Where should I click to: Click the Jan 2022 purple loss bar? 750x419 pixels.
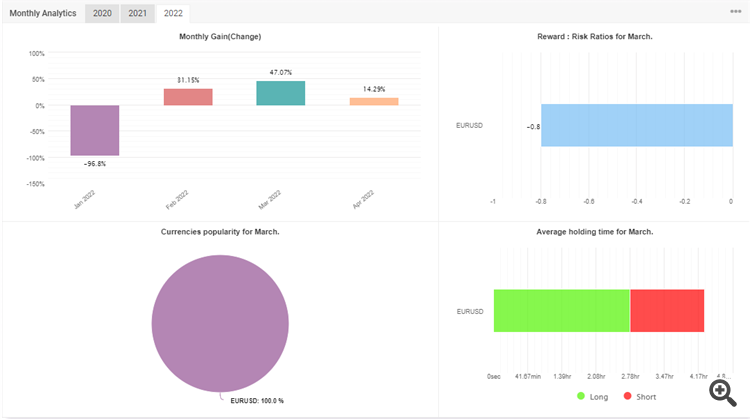(95, 130)
